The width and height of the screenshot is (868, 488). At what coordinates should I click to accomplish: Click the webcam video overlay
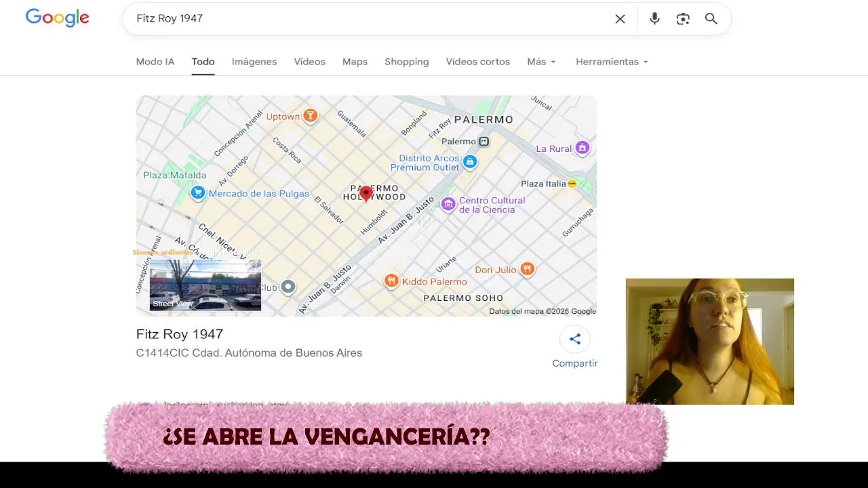pyautogui.click(x=710, y=342)
